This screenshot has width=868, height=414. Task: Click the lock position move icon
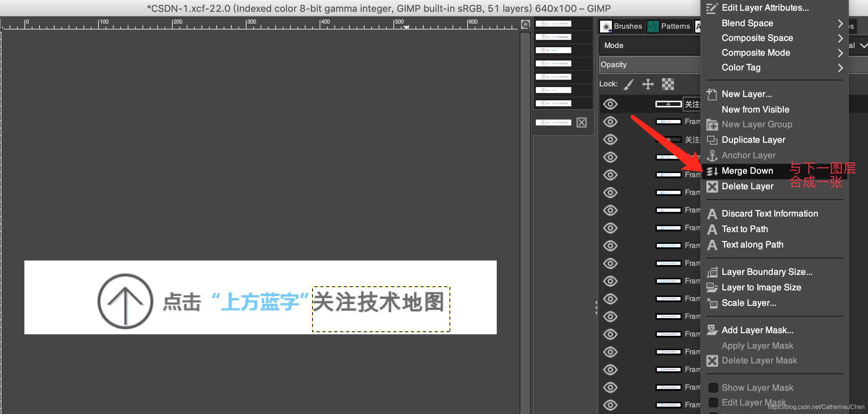click(648, 84)
